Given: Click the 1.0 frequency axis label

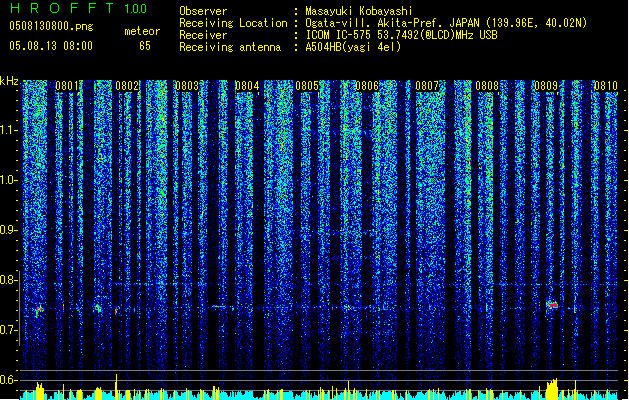Looking at the screenshot, I should pyautogui.click(x=8, y=181).
